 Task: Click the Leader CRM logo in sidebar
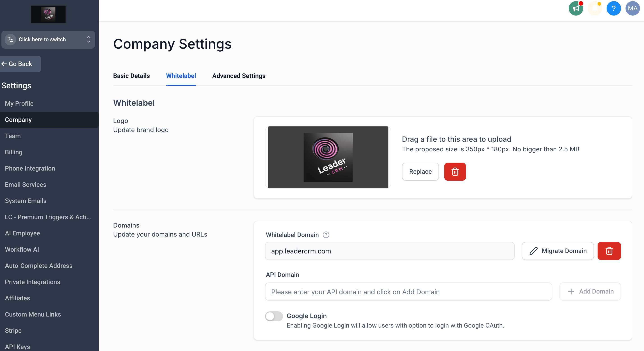click(x=48, y=14)
